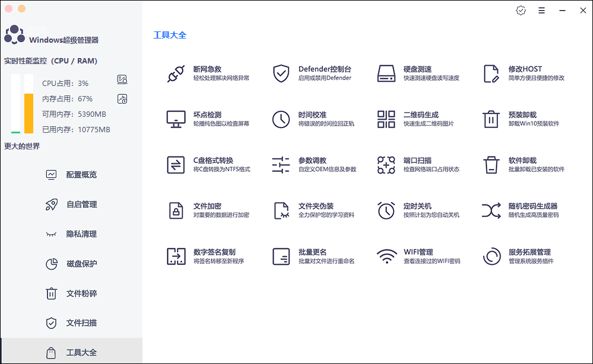This screenshot has width=593, height=364.
Task: Open the 预装卸载 trash icon
Action: point(491,119)
